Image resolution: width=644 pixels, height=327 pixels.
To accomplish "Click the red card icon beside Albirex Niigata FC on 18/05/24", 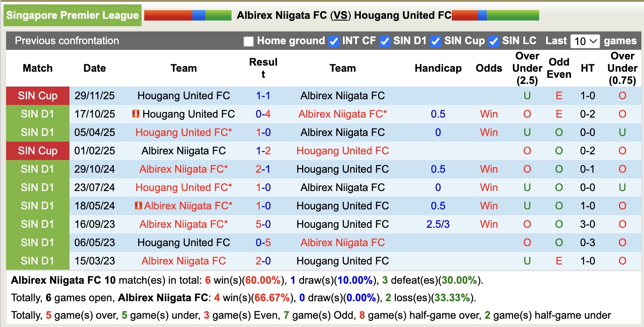I will [138, 205].
